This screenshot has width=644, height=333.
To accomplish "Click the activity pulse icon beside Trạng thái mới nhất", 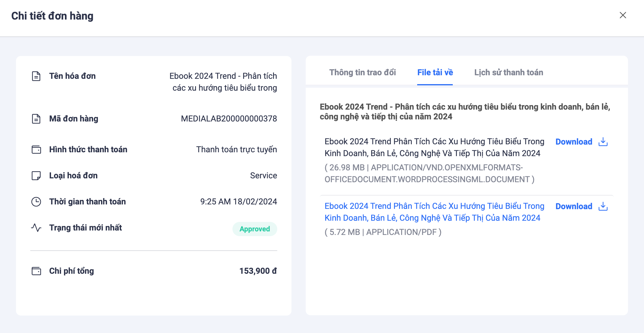I will pyautogui.click(x=36, y=228).
